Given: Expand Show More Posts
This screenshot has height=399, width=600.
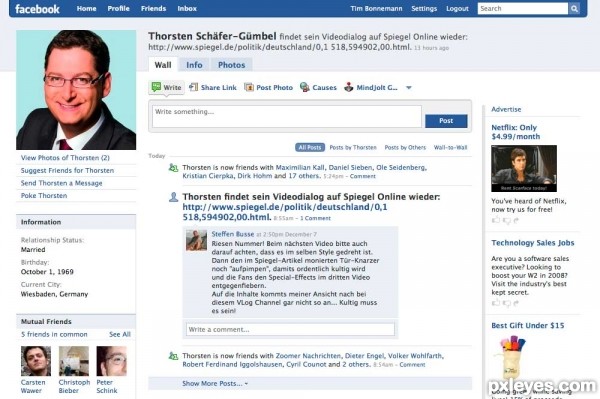Looking at the screenshot, I should 215,383.
